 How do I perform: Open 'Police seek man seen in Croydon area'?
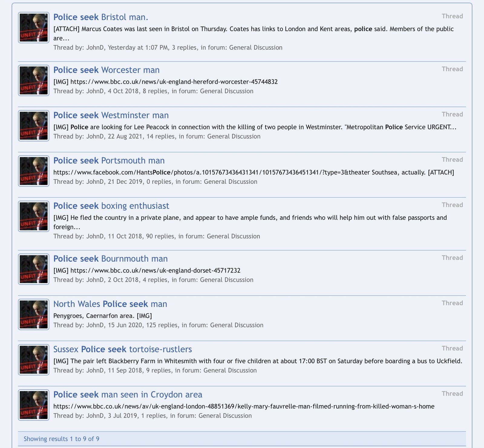pos(128,395)
